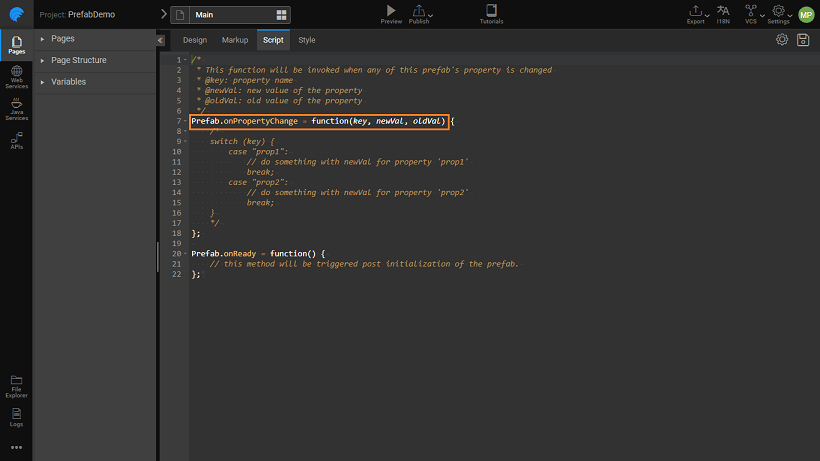820x461 pixels.
Task: Switch to the Style tab
Action: pyautogui.click(x=307, y=40)
